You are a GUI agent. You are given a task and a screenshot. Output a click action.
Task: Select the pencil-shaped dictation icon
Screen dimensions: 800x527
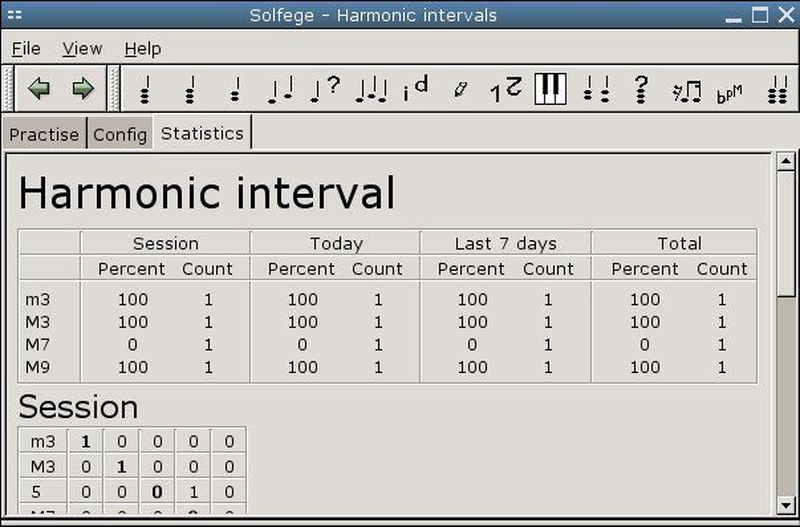[460, 89]
